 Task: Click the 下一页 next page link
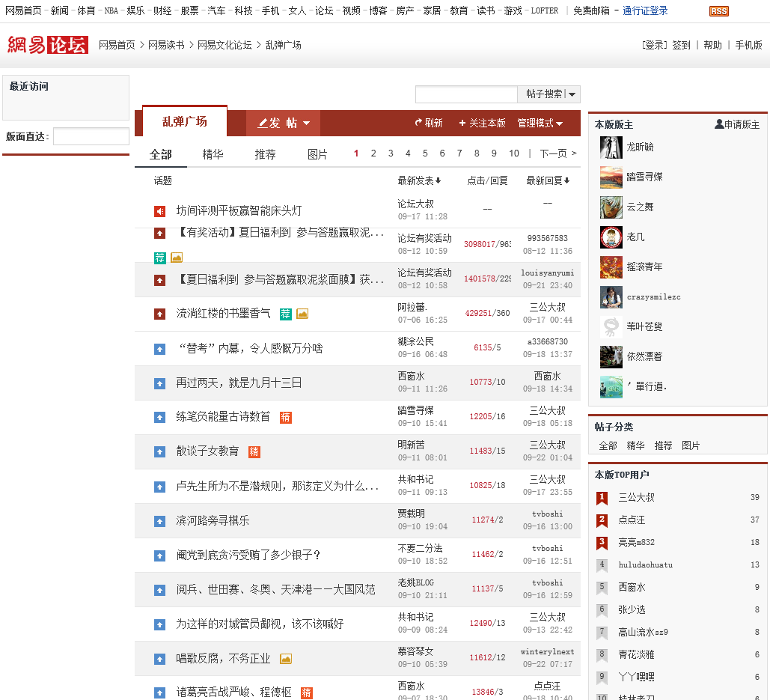(558, 153)
